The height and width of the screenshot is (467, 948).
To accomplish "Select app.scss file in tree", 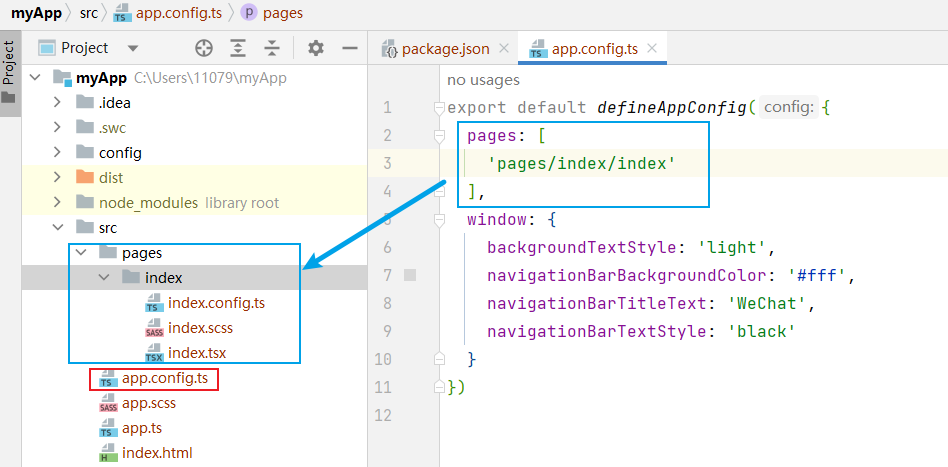I will [148, 403].
